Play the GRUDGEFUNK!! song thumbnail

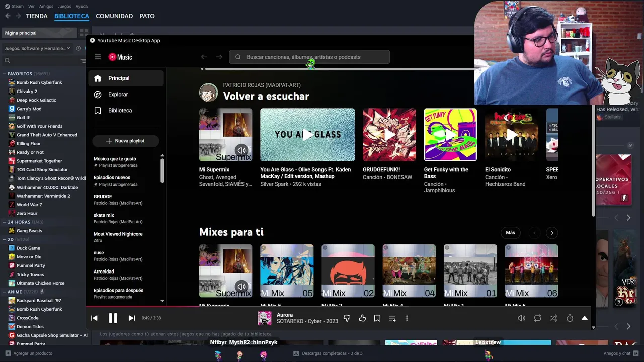point(389,135)
